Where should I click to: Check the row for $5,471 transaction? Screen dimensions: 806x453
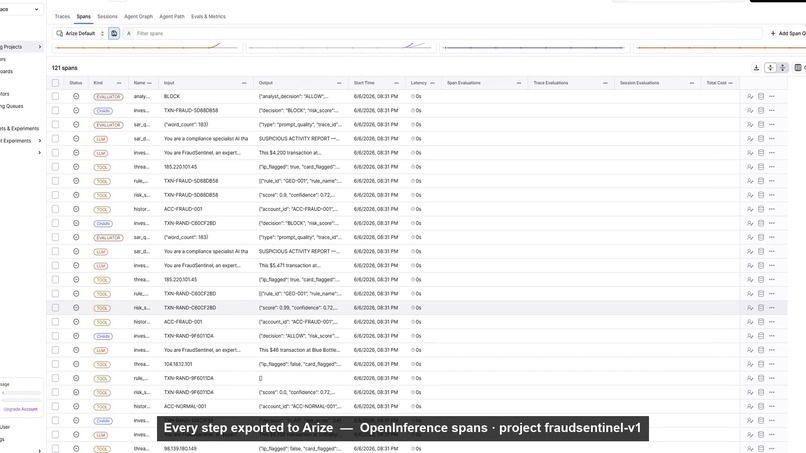point(56,265)
